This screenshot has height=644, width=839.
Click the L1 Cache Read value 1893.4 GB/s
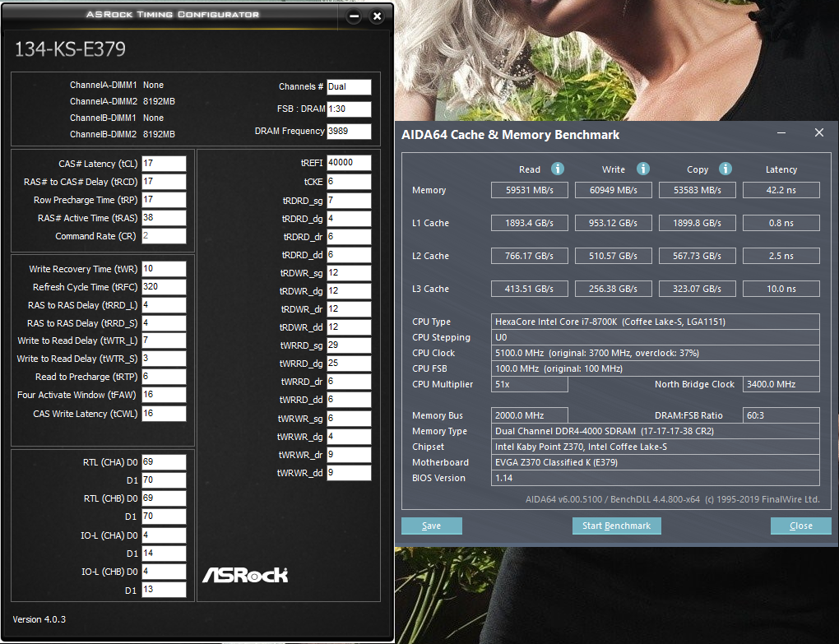click(x=530, y=223)
